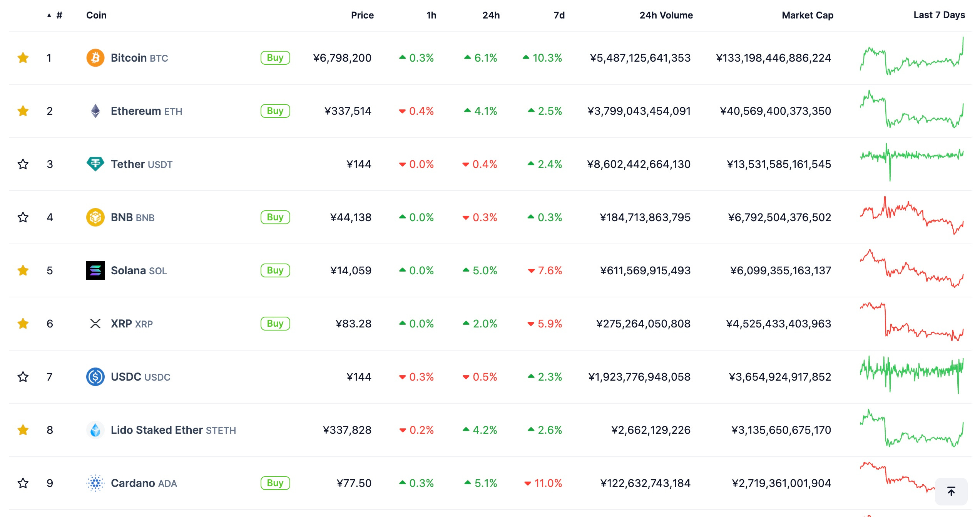The height and width of the screenshot is (517, 980).
Task: Click the Cardano logo icon
Action: [x=95, y=483]
